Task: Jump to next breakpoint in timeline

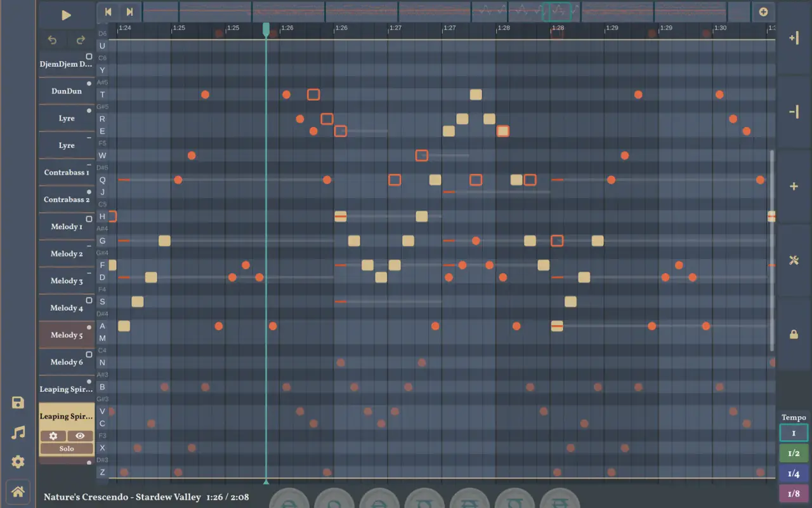Action: tap(129, 12)
